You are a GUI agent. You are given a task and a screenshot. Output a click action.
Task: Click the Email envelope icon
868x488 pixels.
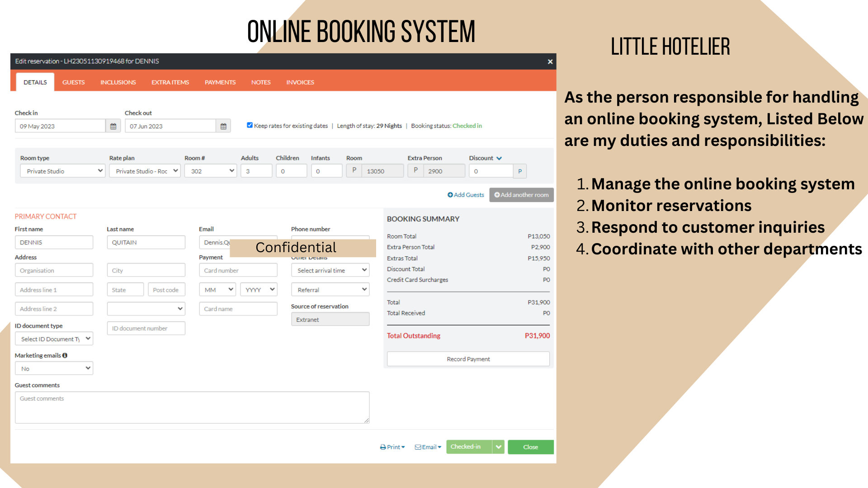point(418,447)
